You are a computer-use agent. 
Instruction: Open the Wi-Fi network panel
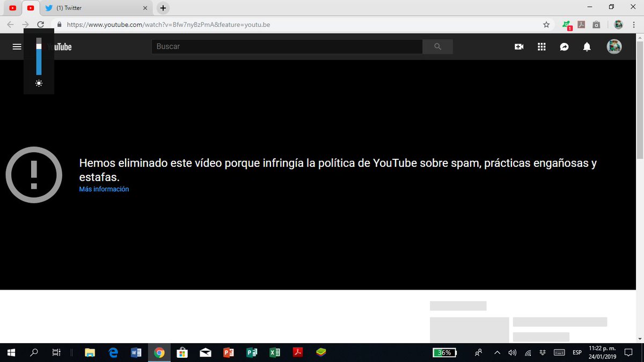[528, 352]
